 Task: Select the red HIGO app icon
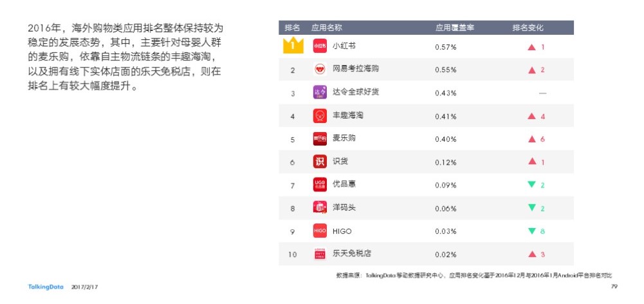[x=320, y=231]
